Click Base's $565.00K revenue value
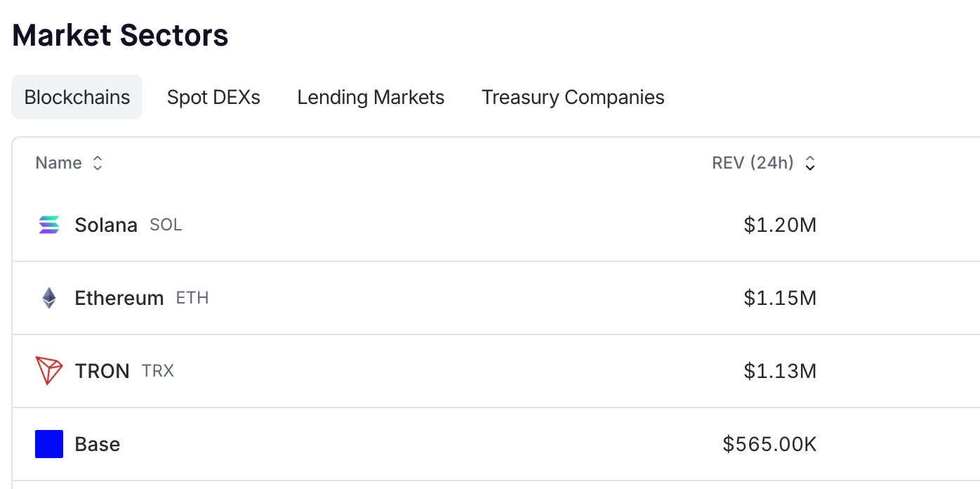 [x=769, y=444]
